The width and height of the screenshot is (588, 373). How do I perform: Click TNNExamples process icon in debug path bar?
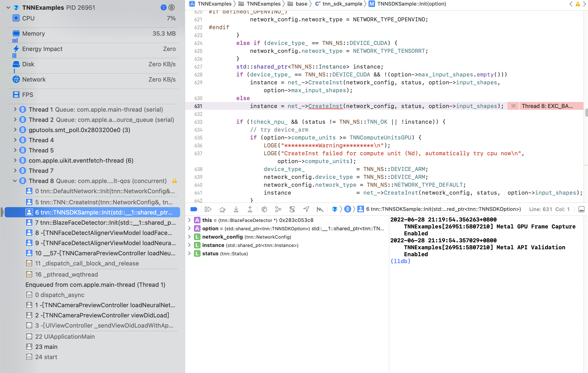click(x=335, y=209)
